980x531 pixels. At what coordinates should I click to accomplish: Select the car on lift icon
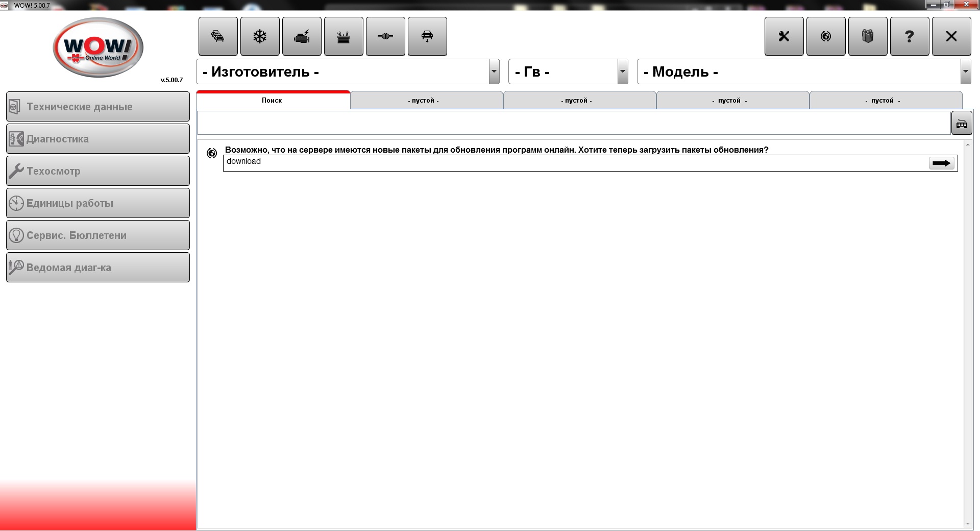pos(427,36)
